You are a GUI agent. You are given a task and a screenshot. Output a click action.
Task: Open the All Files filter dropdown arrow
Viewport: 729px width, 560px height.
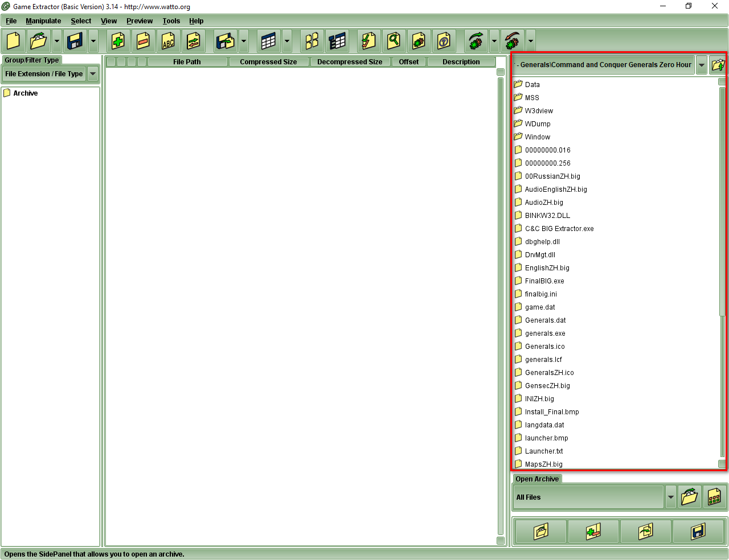pyautogui.click(x=670, y=497)
